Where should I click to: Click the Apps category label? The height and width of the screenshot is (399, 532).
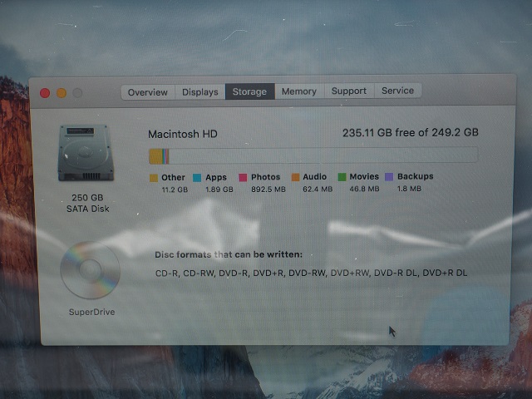pyautogui.click(x=216, y=177)
